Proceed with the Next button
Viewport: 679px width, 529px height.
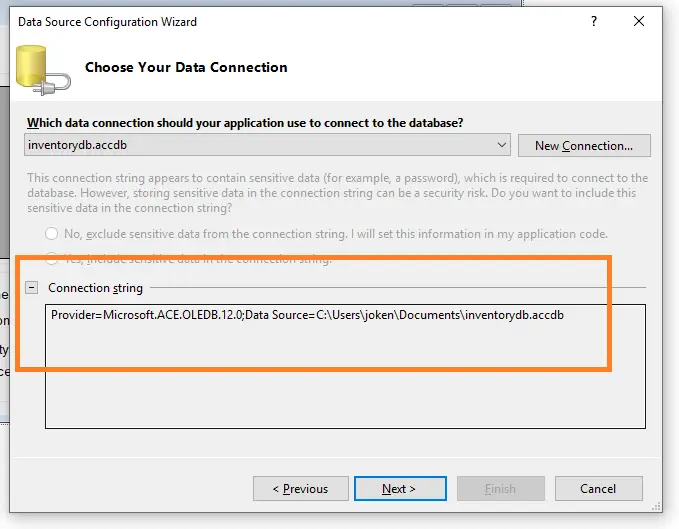[398, 489]
